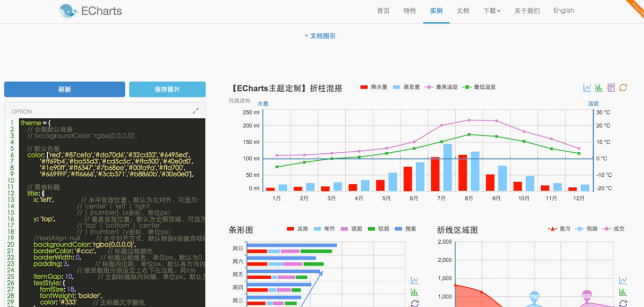The width and height of the screenshot is (644, 307).
Task: Go to 首页 nav item
Action: click(383, 11)
